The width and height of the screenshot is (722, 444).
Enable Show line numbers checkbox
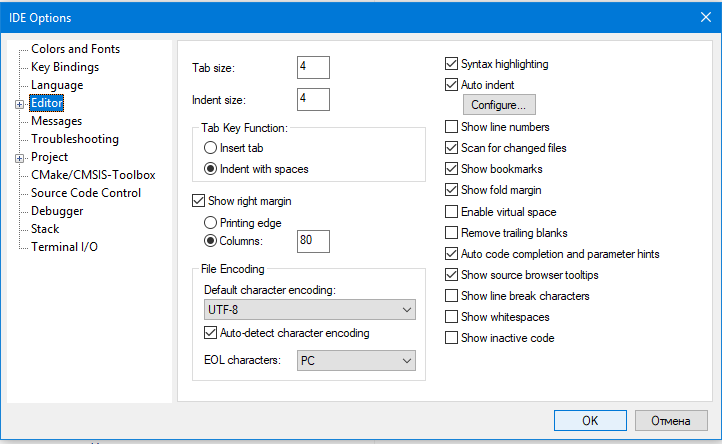(x=452, y=127)
